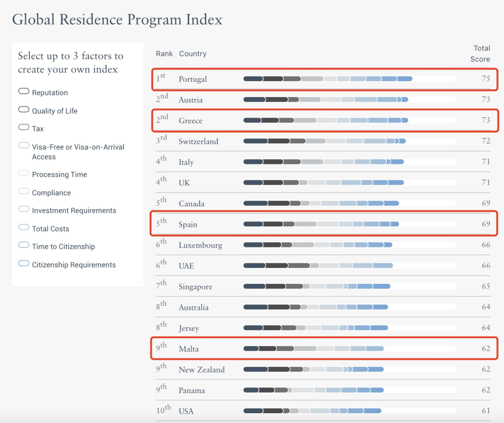Viewport: 504px width, 423px height.
Task: Click Portugal's score bar
Action: coord(328,79)
